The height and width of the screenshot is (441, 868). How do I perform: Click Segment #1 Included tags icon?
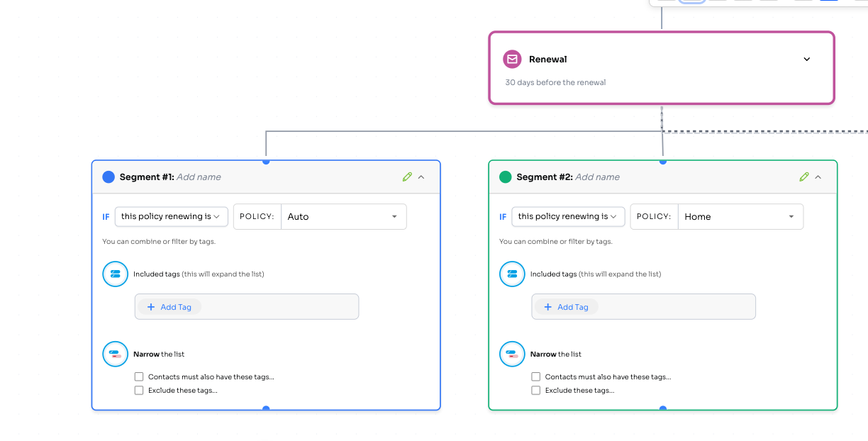(x=116, y=274)
